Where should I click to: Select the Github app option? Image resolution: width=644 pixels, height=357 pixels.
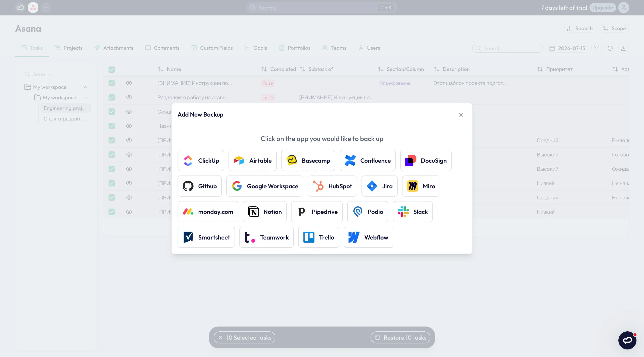pyautogui.click(x=200, y=186)
